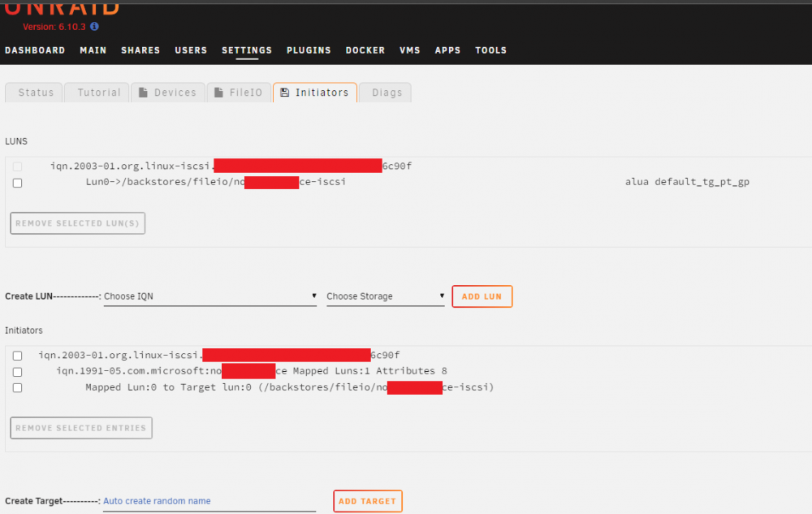
Task: Switch to the Status tab
Action: [34, 93]
